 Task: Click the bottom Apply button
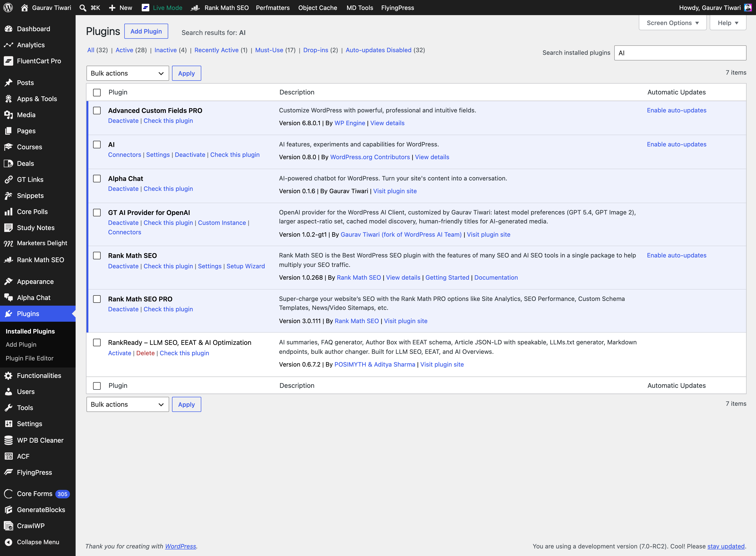(x=186, y=405)
